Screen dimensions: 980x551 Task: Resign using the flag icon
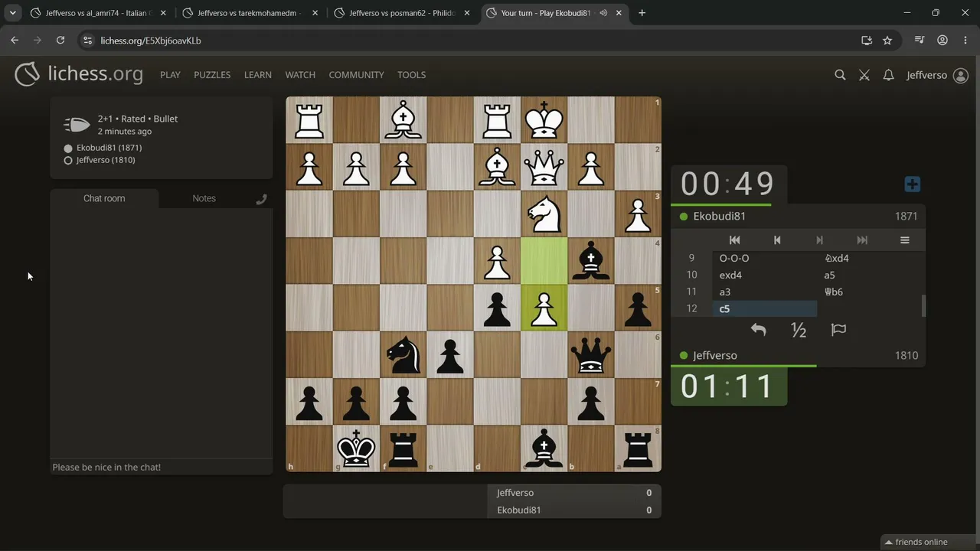pyautogui.click(x=838, y=330)
